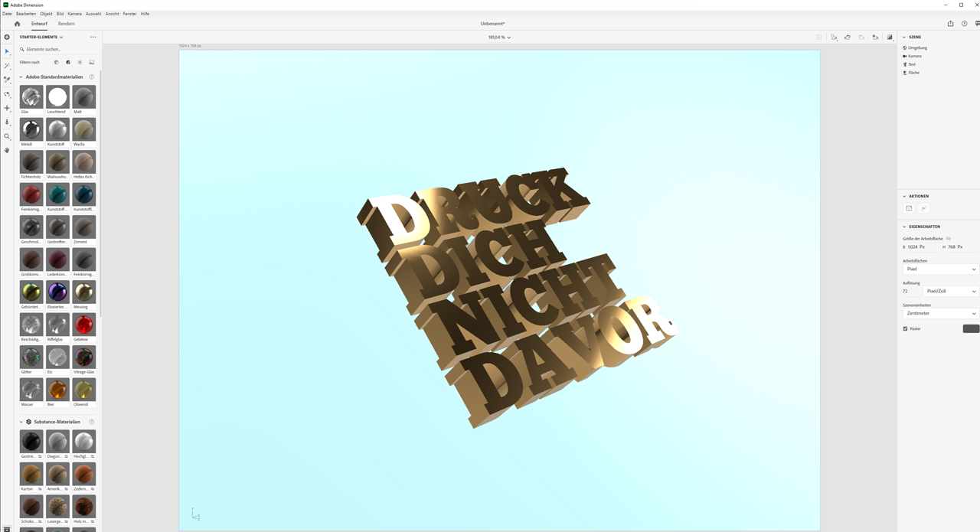Select the hand tool

7,150
